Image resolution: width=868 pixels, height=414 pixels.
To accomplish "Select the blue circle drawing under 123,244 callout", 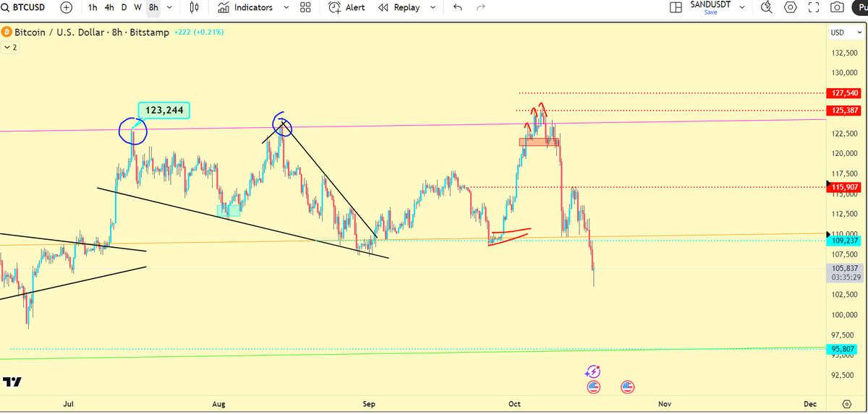I will click(x=133, y=131).
